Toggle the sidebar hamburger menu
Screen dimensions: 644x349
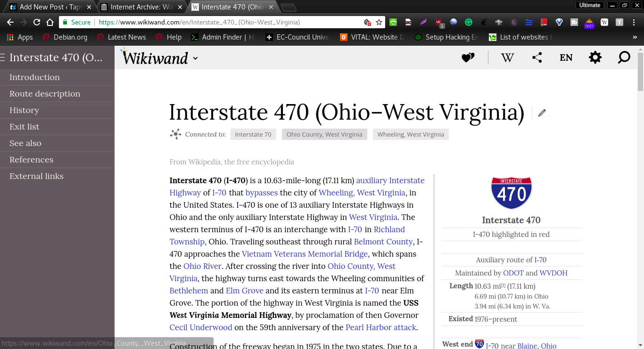(x=3, y=57)
